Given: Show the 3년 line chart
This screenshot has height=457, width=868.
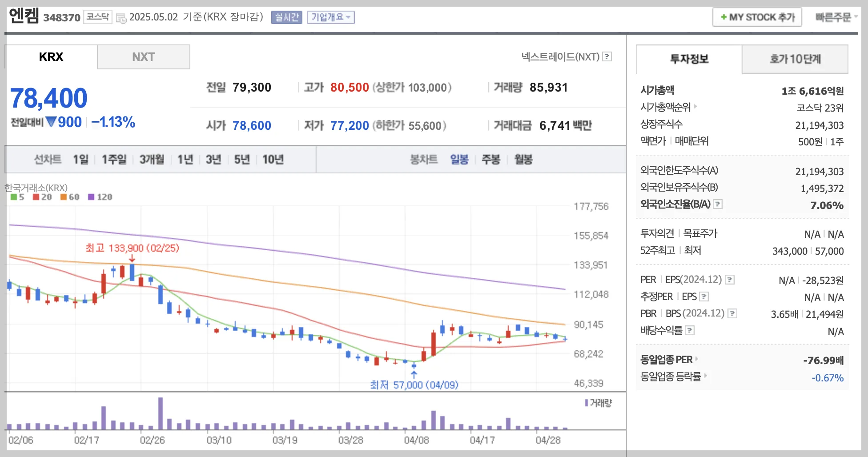Looking at the screenshot, I should pos(213,159).
